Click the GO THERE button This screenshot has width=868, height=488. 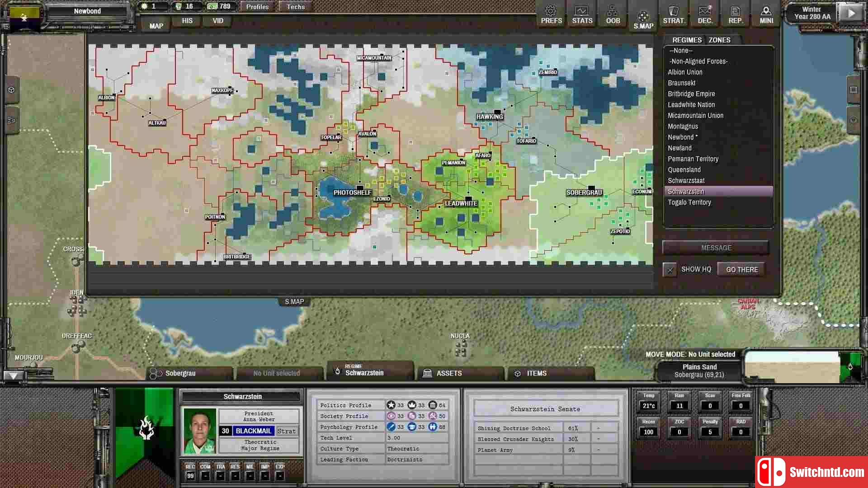tap(741, 270)
